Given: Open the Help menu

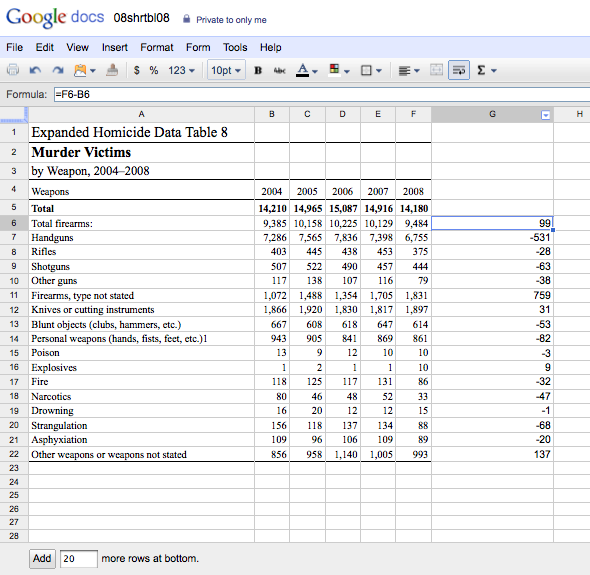Looking at the screenshot, I should 271,47.
